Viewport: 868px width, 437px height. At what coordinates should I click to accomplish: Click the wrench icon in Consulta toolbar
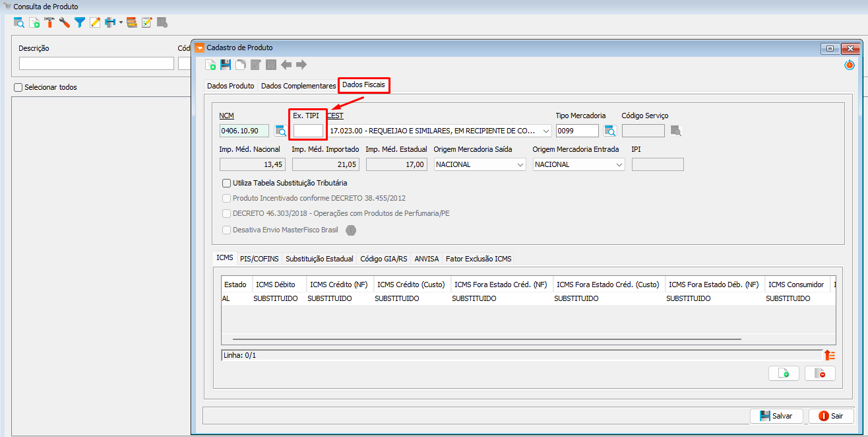65,23
